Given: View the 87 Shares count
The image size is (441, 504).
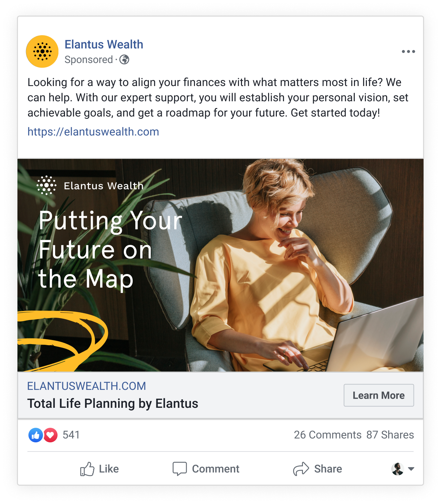Looking at the screenshot, I should [x=390, y=435].
